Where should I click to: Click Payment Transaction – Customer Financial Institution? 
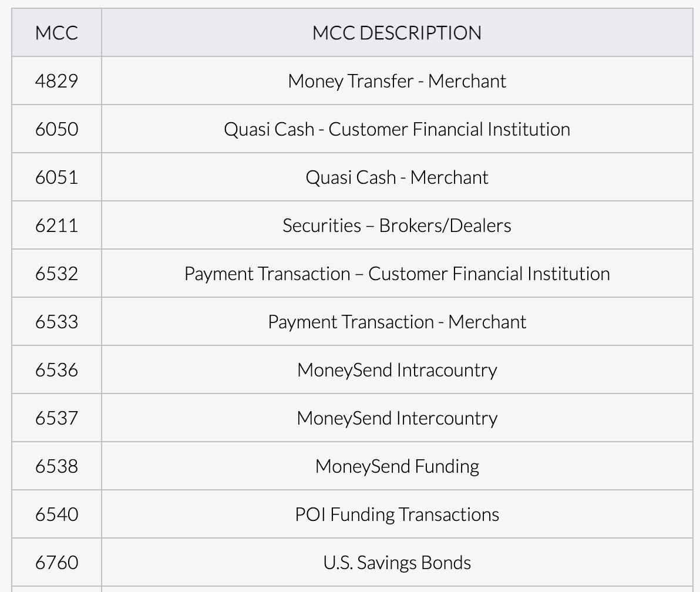pos(397,274)
